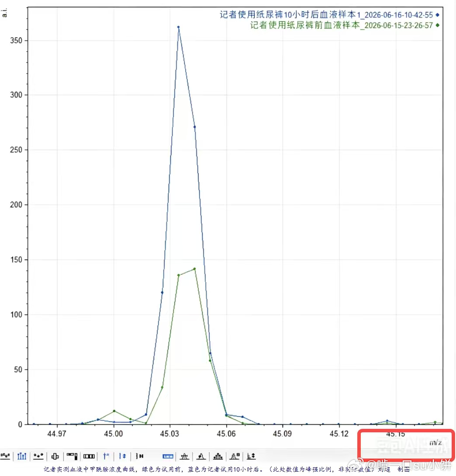The height and width of the screenshot is (476, 456).
Task: Toggle the blue vertical scale arrows icon
Action: (x=123, y=455)
